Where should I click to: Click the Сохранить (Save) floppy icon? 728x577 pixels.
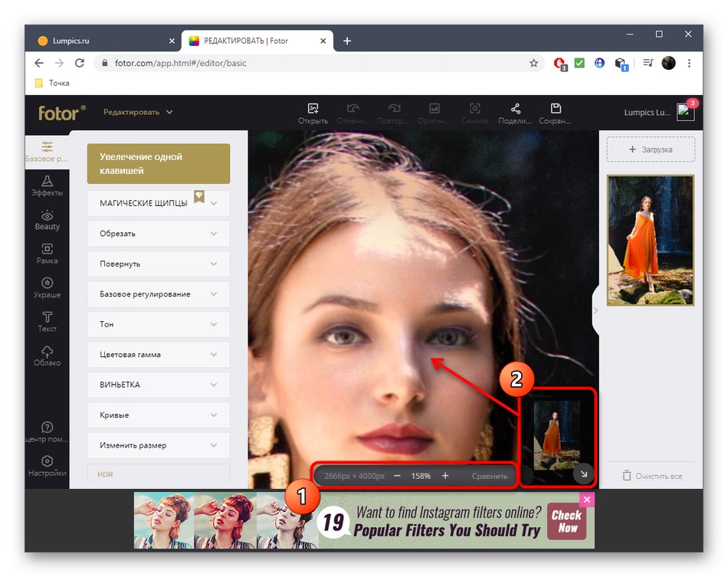(x=556, y=113)
